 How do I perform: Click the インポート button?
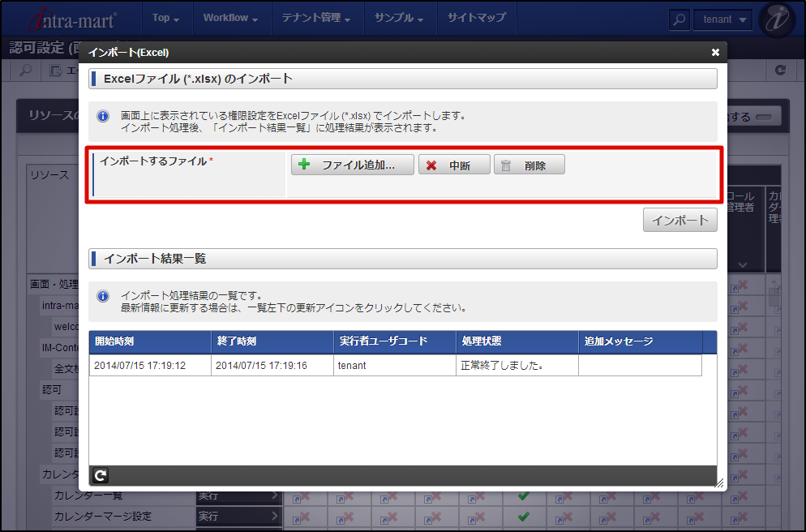(x=680, y=219)
